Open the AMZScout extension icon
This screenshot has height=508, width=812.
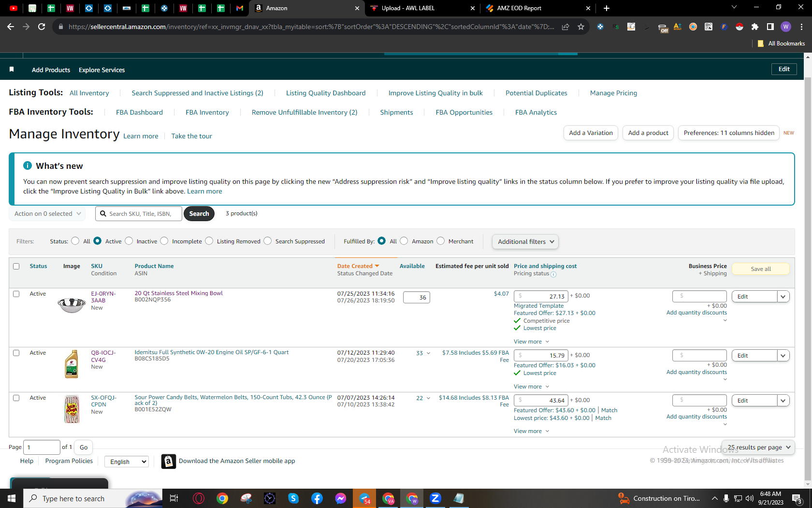click(x=678, y=27)
